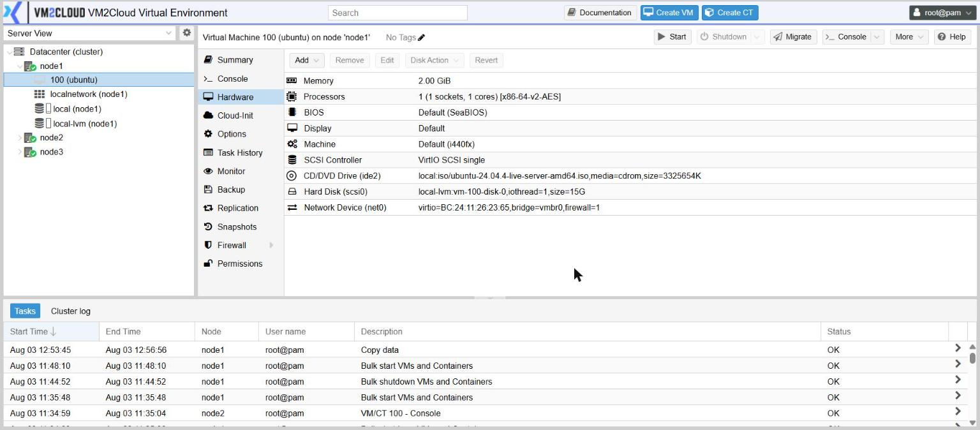The image size is (980, 430).
Task: Click Create VM button
Action: (x=669, y=13)
